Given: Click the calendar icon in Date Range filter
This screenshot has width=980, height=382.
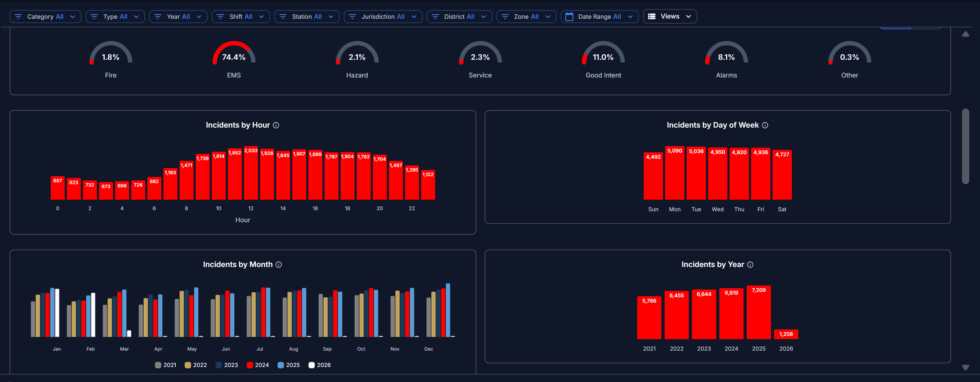Looking at the screenshot, I should (x=569, y=17).
